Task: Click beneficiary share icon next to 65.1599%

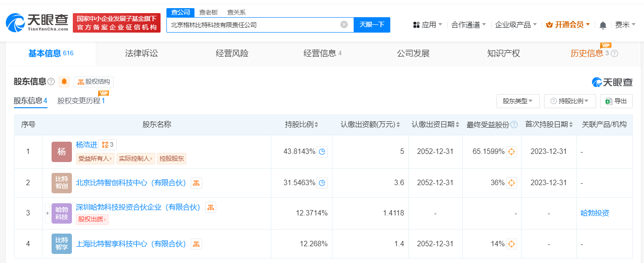Action: [x=511, y=152]
